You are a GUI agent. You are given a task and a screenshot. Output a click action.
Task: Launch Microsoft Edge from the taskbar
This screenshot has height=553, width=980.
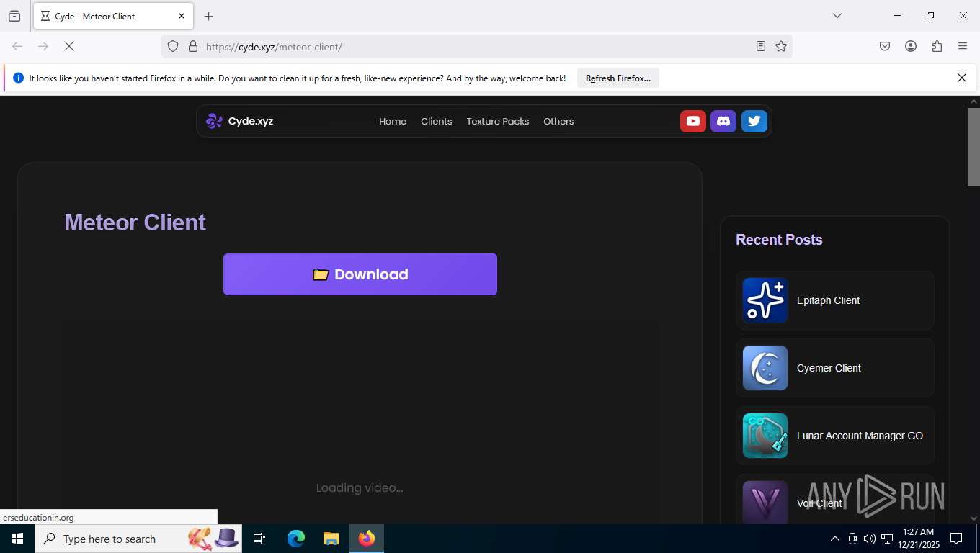pos(296,539)
